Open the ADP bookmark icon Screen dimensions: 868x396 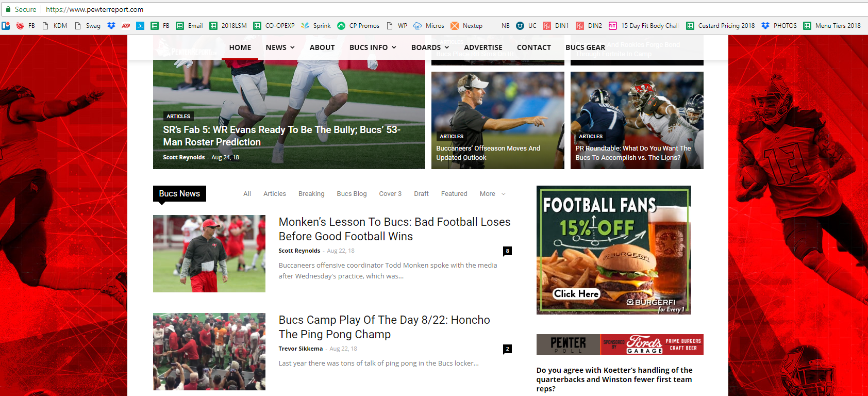tap(126, 25)
